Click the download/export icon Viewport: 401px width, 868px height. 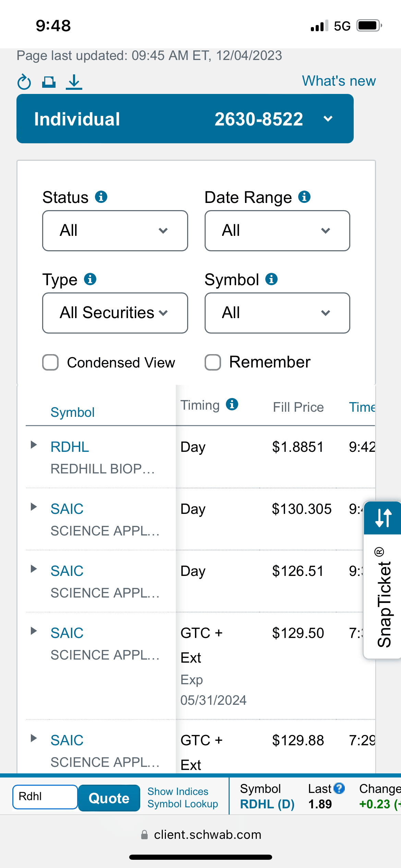pyautogui.click(x=74, y=82)
